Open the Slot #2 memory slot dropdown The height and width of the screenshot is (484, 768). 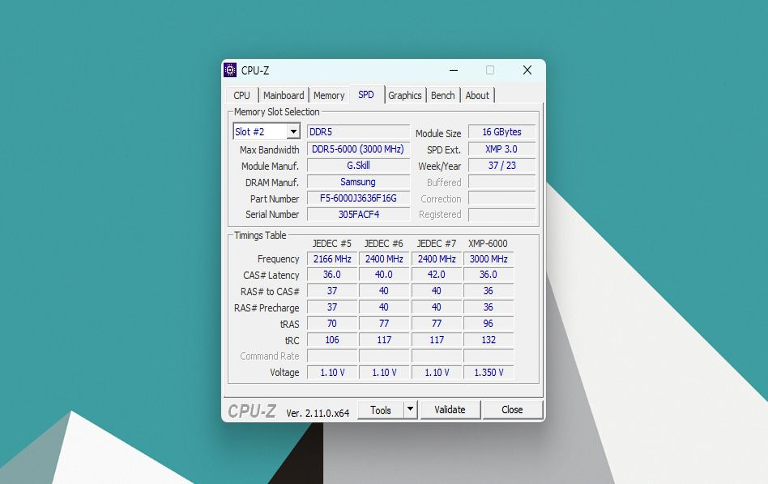(266, 131)
